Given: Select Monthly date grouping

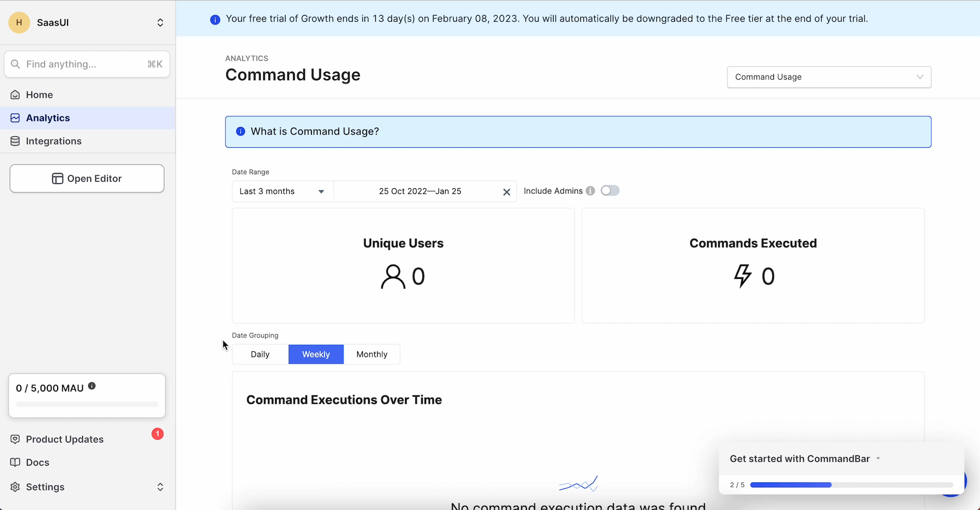Looking at the screenshot, I should (372, 354).
